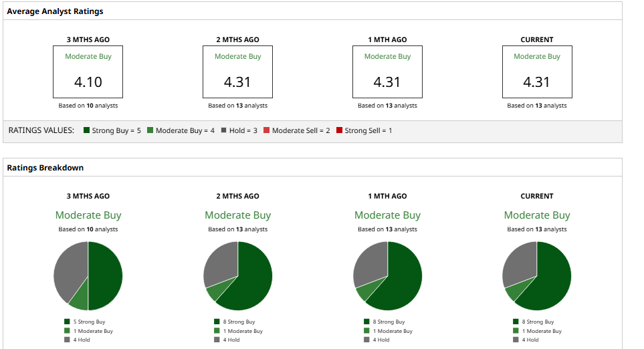Click the 1 MTH AGO 4.31 rating box

(387, 72)
